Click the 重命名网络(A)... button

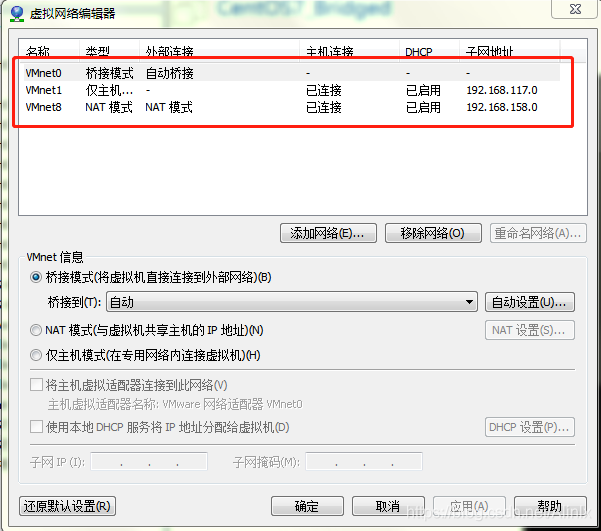[x=538, y=233]
